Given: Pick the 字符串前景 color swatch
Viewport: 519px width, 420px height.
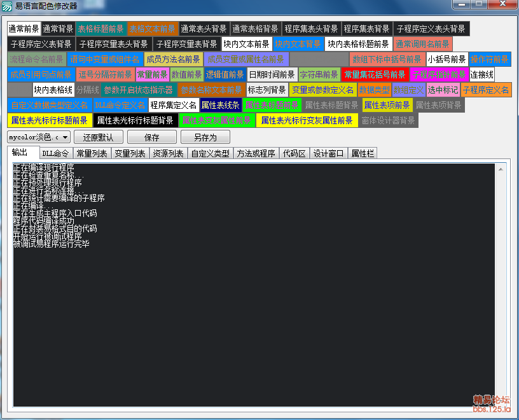Looking at the screenshot, I should coord(319,74).
